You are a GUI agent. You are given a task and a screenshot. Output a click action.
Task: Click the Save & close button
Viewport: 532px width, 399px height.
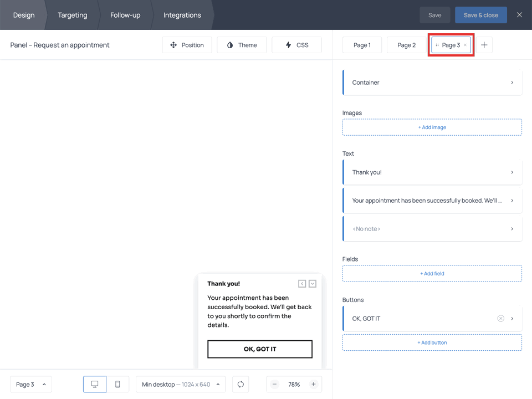pyautogui.click(x=480, y=15)
